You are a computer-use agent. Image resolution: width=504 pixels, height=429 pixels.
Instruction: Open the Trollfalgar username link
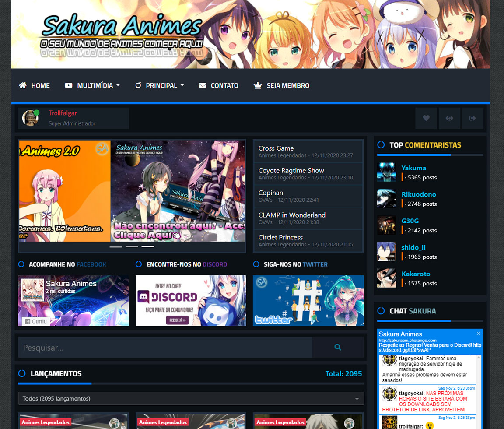63,113
